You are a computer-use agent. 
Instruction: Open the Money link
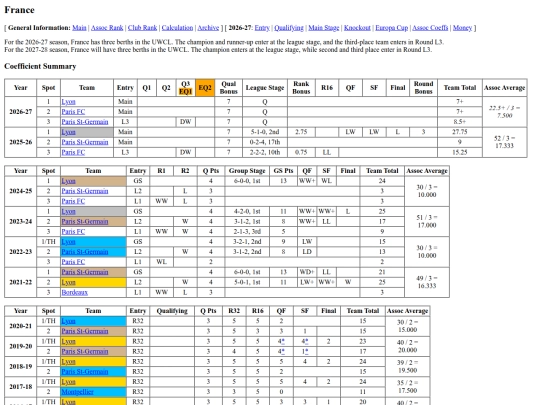(462, 28)
